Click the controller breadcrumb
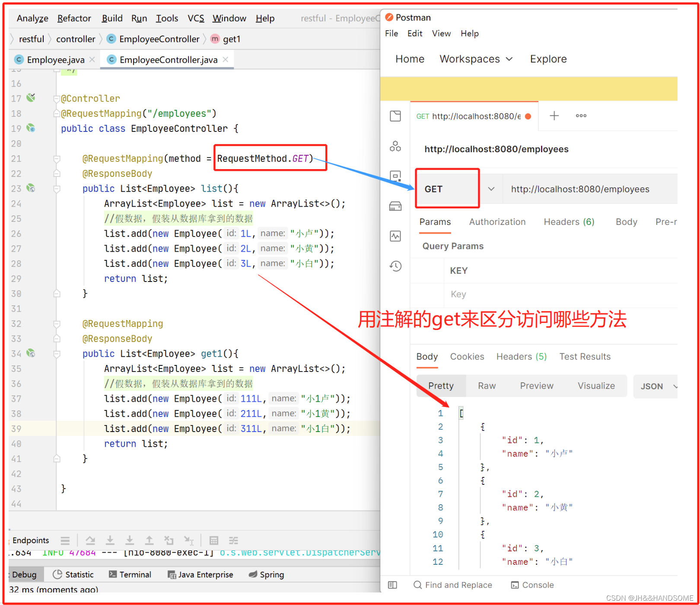This screenshot has height=605, width=700. [x=76, y=39]
